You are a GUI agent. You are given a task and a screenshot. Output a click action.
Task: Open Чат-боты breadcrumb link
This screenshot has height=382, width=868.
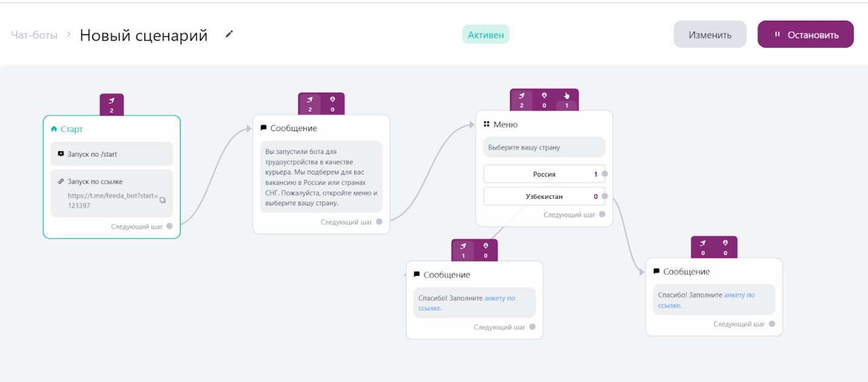pos(35,35)
